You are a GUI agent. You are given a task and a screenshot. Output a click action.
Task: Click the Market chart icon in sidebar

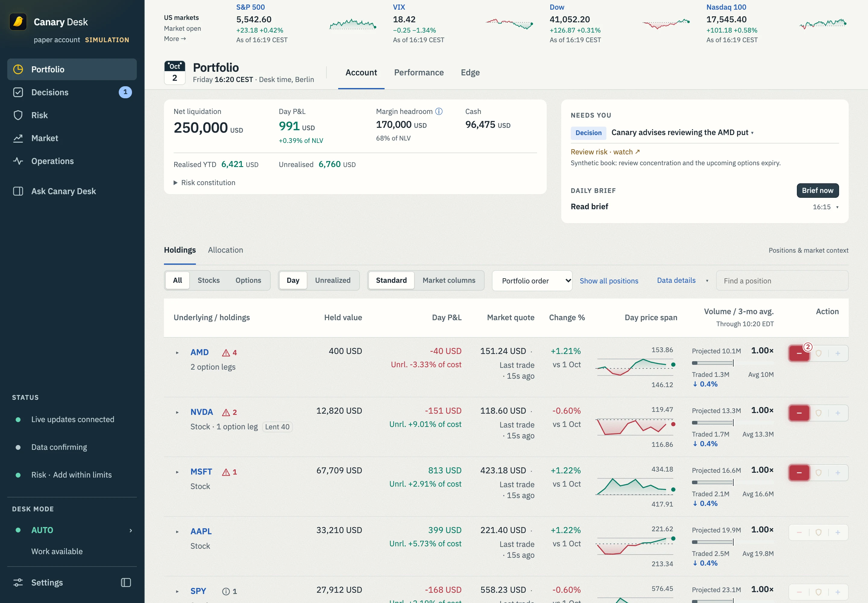coord(18,138)
